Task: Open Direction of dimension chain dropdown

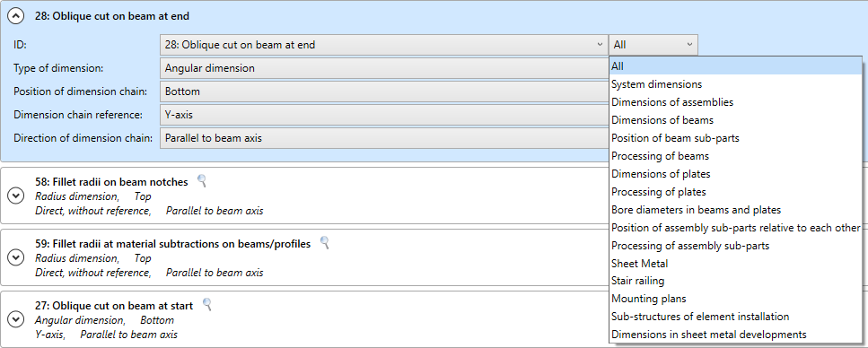Action: (384, 138)
